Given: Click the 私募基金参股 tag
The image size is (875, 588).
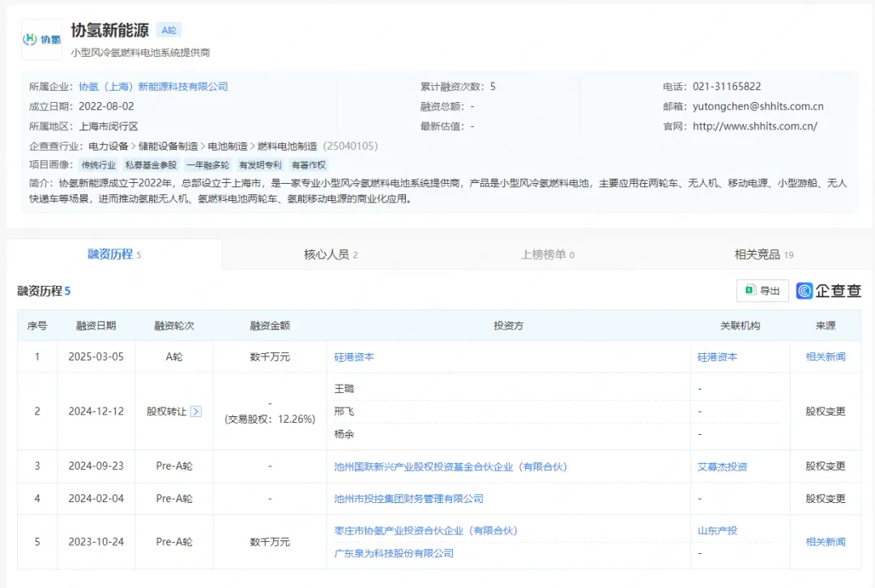Looking at the screenshot, I should [151, 165].
